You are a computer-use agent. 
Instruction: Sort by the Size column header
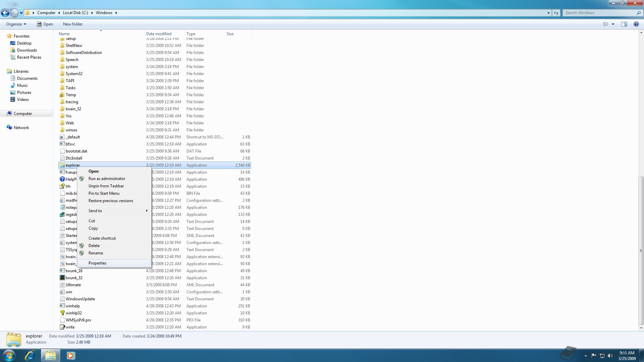click(x=238, y=34)
